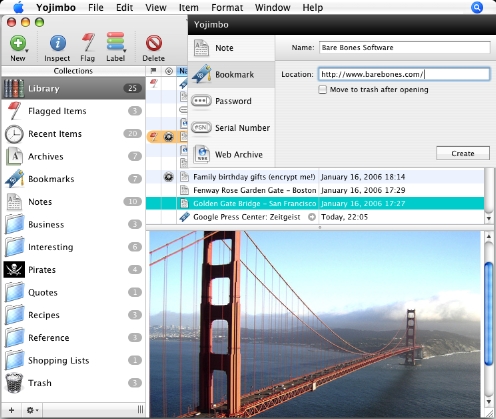Sort by the flag column header

coord(153,71)
